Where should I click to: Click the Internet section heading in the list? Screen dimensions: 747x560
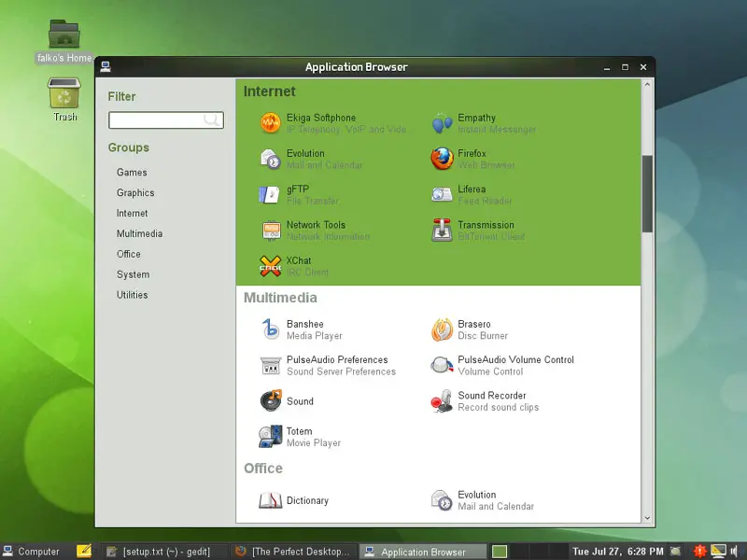click(x=269, y=91)
